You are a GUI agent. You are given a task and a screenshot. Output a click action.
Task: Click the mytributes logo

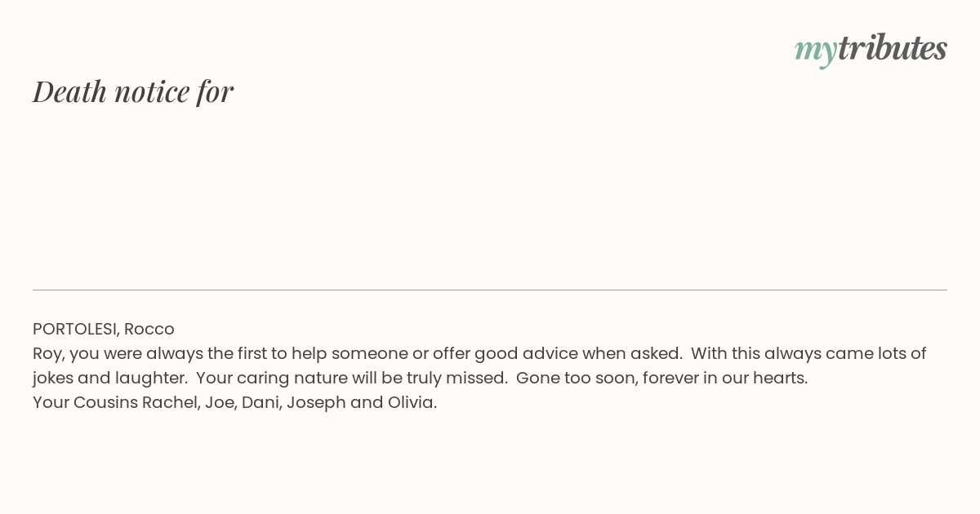pyautogui.click(x=871, y=49)
